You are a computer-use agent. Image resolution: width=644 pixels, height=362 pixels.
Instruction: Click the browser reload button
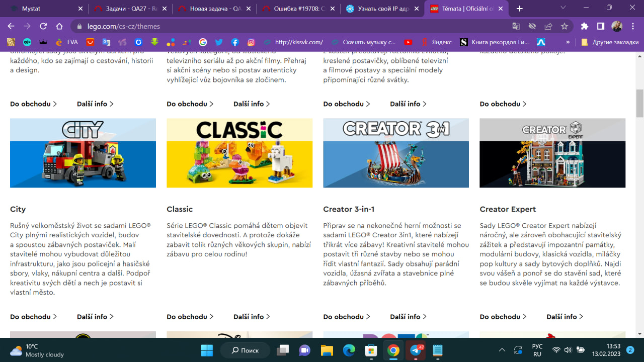[43, 26]
